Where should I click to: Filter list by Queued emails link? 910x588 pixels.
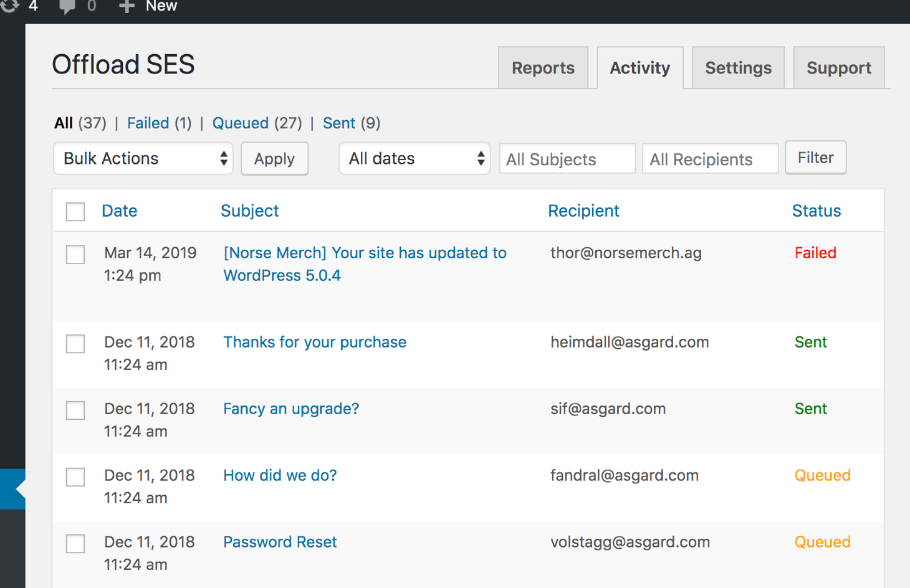241,123
